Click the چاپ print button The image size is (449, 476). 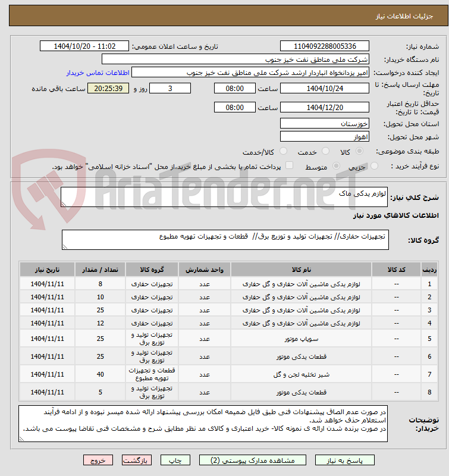(x=175, y=460)
